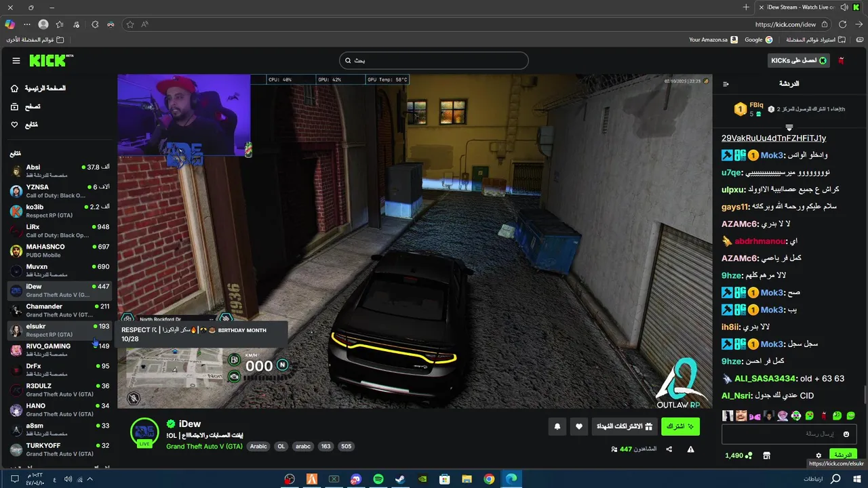Click the browser refresh button

[842, 24]
